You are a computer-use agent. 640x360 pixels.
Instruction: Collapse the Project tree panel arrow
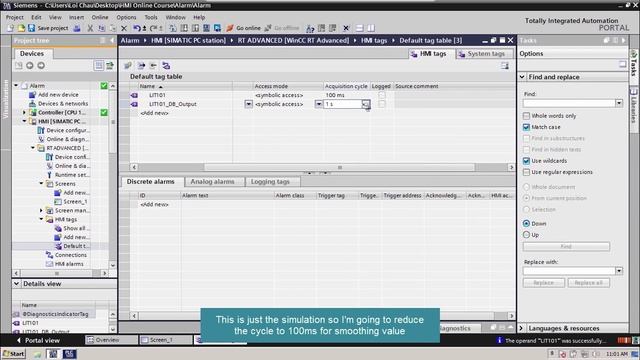[112, 40]
